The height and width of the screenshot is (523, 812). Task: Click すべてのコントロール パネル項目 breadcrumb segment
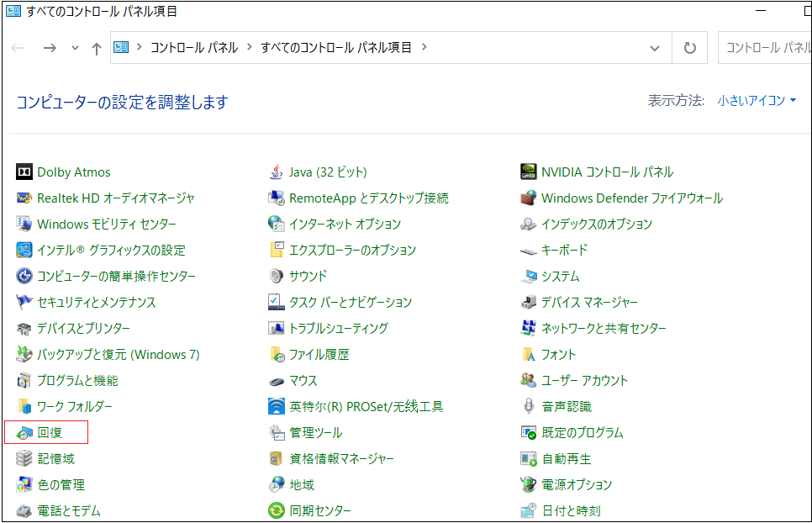(x=336, y=48)
